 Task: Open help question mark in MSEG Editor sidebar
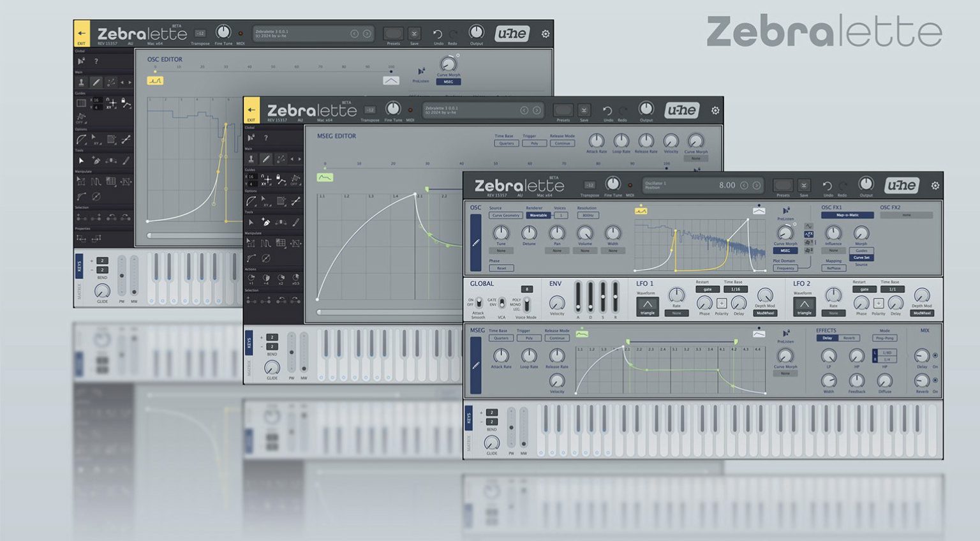coord(266,138)
